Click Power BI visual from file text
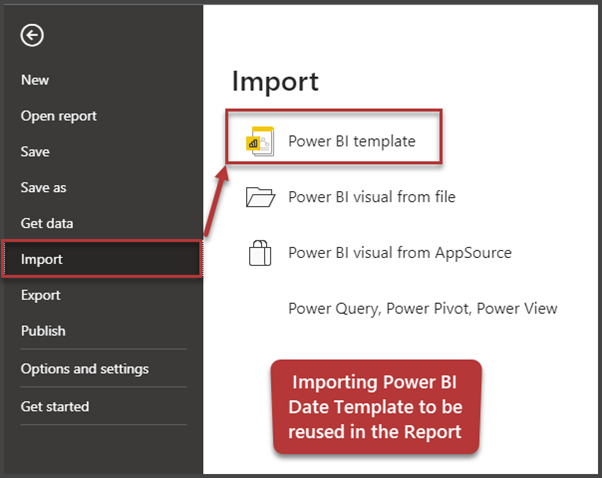The height and width of the screenshot is (478, 602). coord(372,197)
